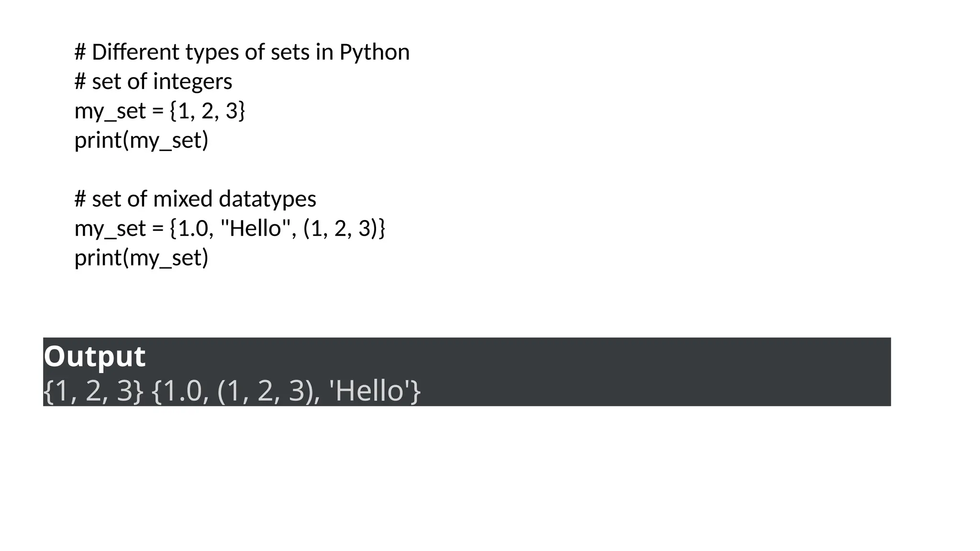Select the "# set of mixed datatypes" comment
The width and height of the screenshot is (980, 551).
click(x=195, y=199)
